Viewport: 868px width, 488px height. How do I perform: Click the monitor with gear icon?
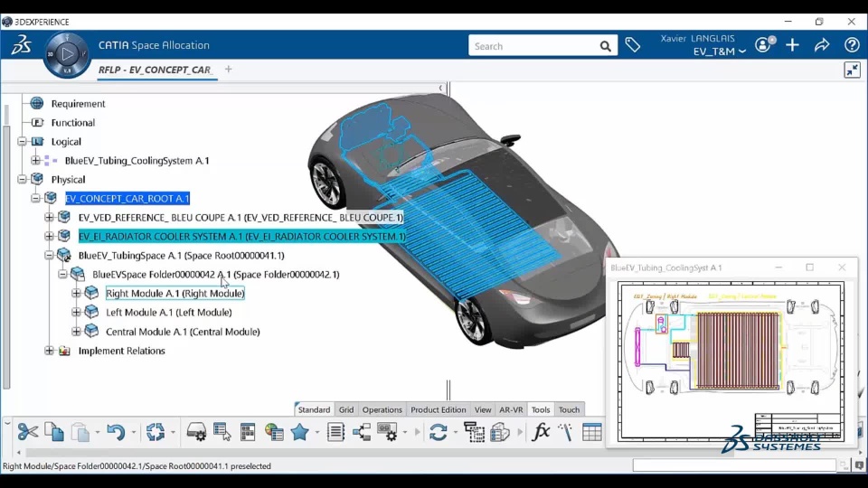(388, 432)
